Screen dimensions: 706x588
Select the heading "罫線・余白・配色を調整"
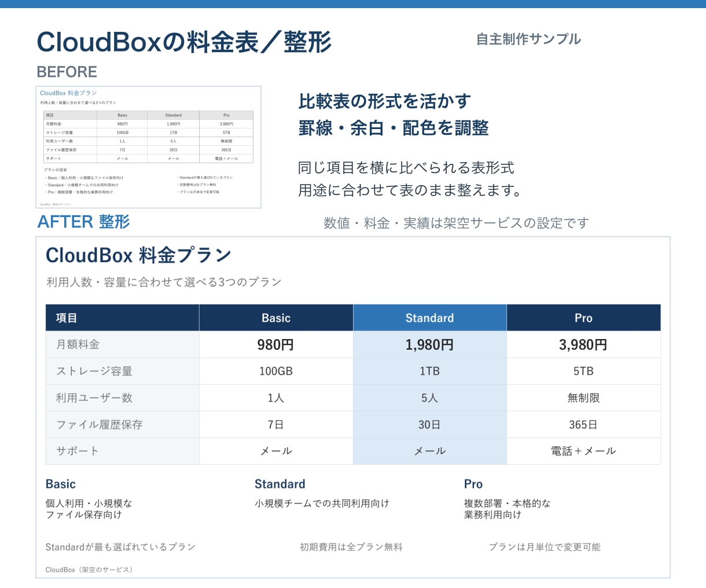coord(394,128)
